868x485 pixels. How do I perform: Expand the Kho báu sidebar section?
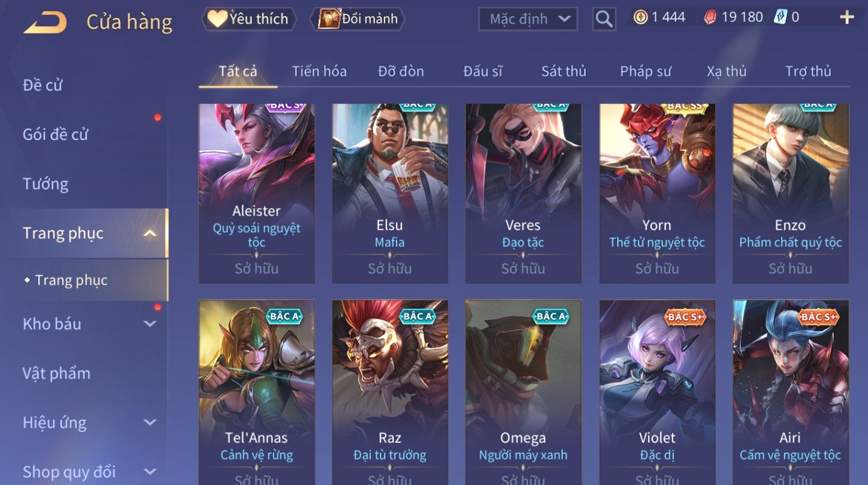(150, 324)
